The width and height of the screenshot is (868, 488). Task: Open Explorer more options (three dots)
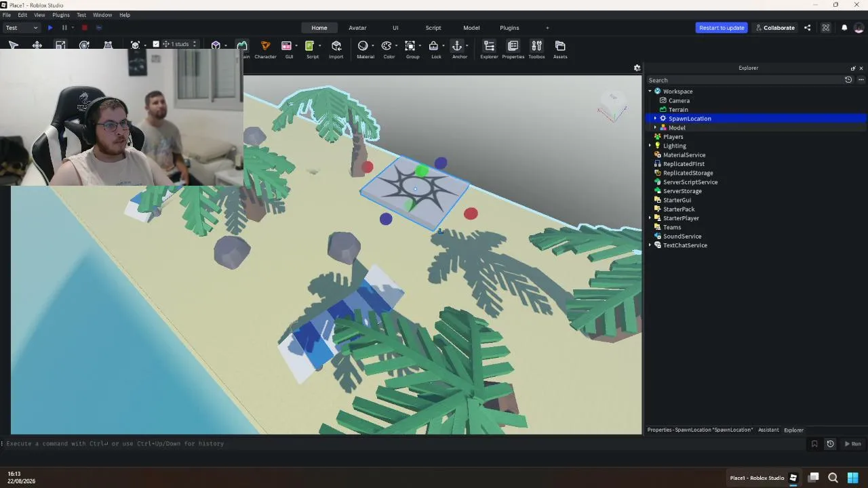click(861, 80)
